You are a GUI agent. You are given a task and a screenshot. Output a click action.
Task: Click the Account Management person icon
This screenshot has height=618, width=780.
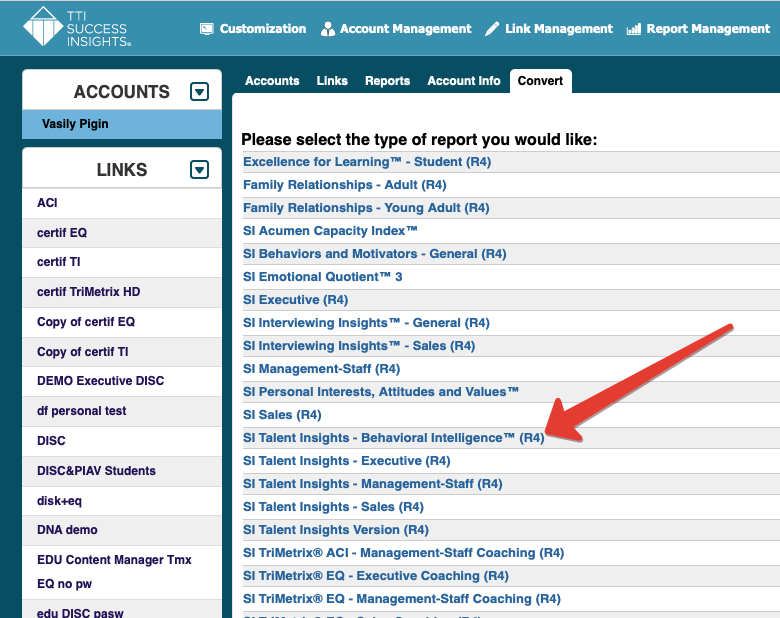click(x=328, y=29)
